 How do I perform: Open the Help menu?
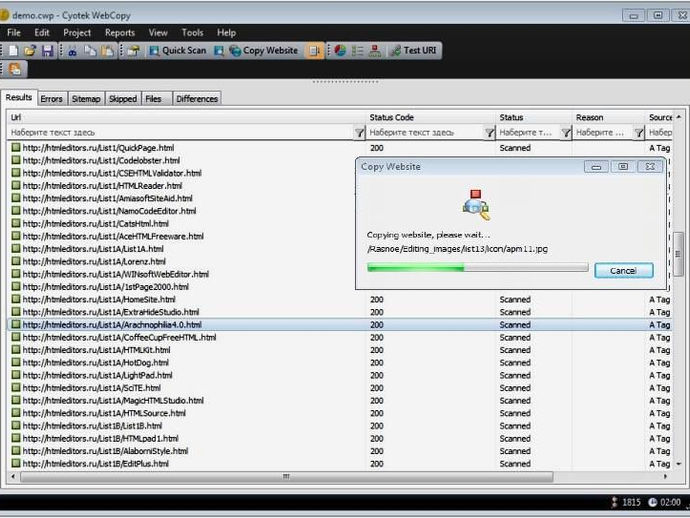226,33
